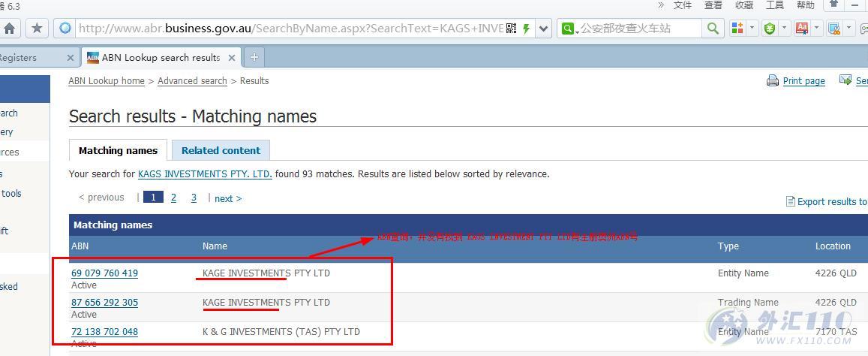Switch to ABN Lookup search results tab
Image resolution: width=868 pixels, height=356 pixels.
click(161, 58)
